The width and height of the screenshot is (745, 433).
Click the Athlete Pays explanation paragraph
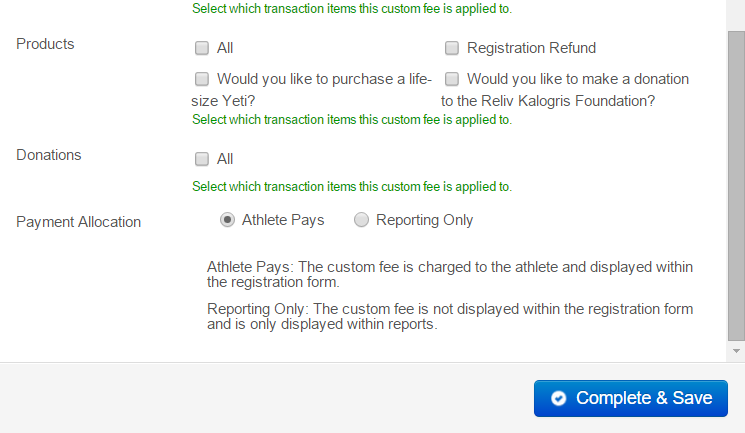pos(449,274)
